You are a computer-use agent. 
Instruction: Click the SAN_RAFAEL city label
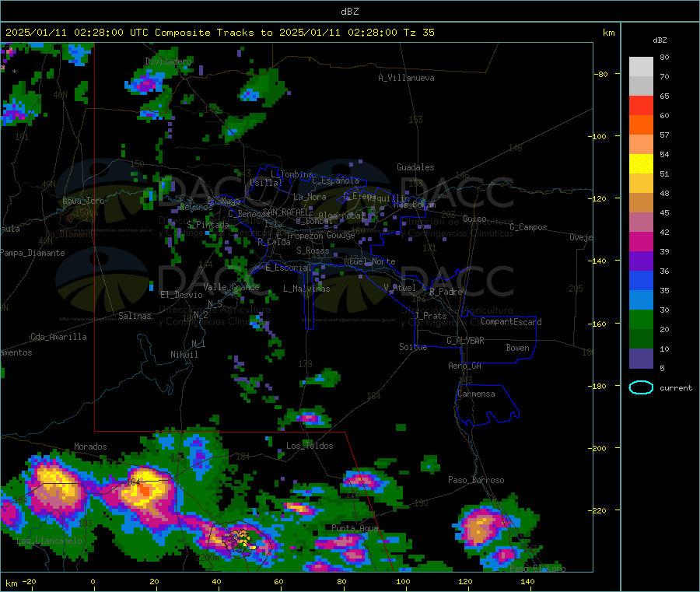pos(286,212)
